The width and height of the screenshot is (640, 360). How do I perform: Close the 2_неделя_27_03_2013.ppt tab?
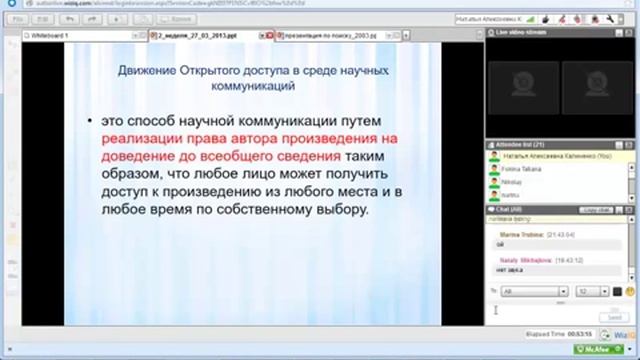coord(270,36)
